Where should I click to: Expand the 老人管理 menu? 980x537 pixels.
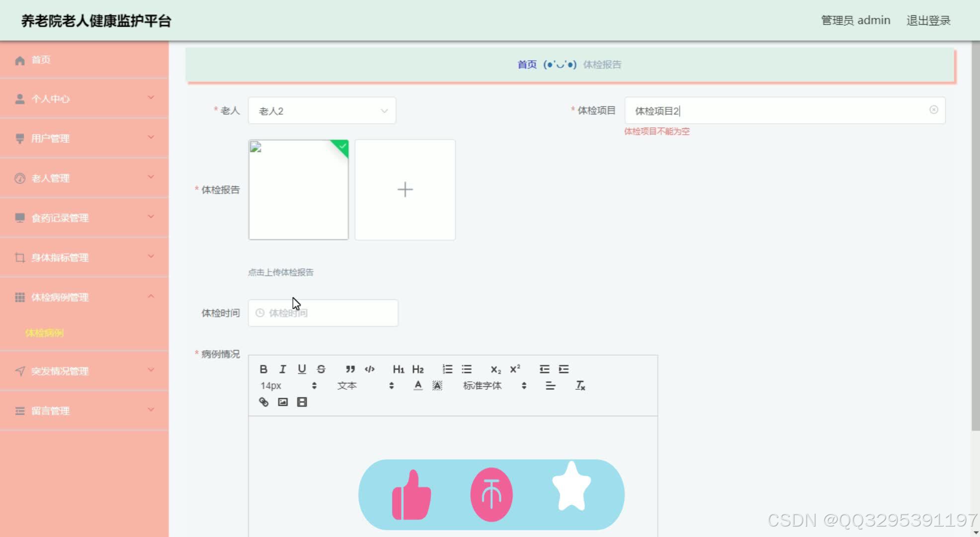coord(84,178)
